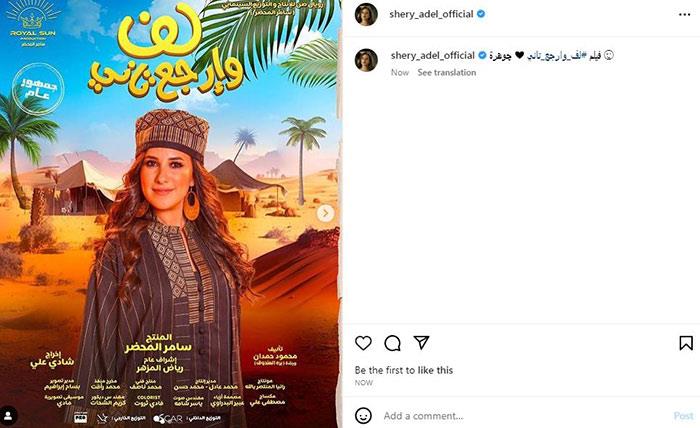Screen dimensions: 700x428
Task: Click the header verified badge
Action: click(x=481, y=14)
